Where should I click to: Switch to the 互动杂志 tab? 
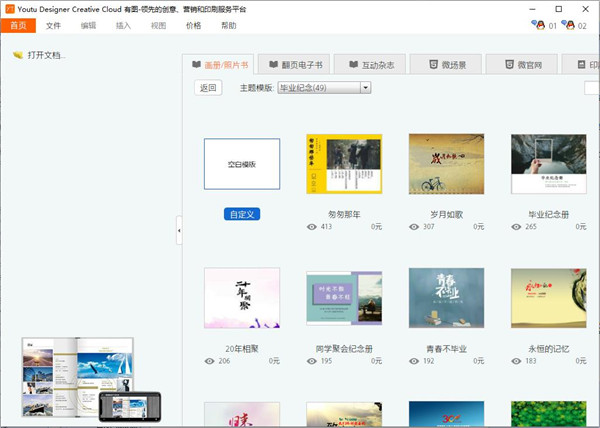point(370,64)
